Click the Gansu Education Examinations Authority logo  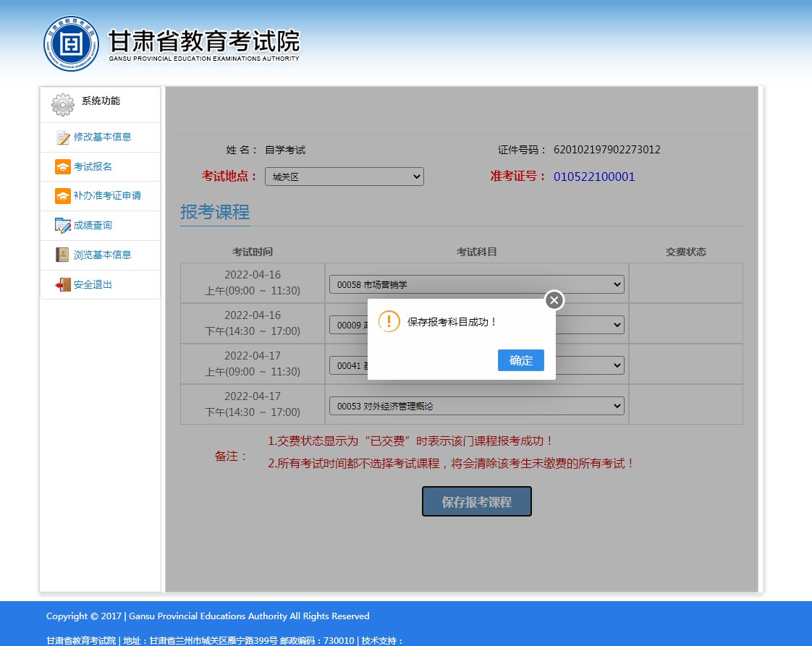[71, 44]
